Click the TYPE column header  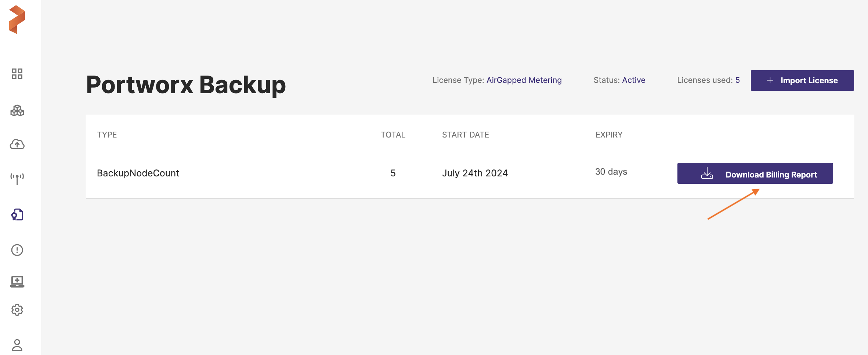click(x=107, y=135)
